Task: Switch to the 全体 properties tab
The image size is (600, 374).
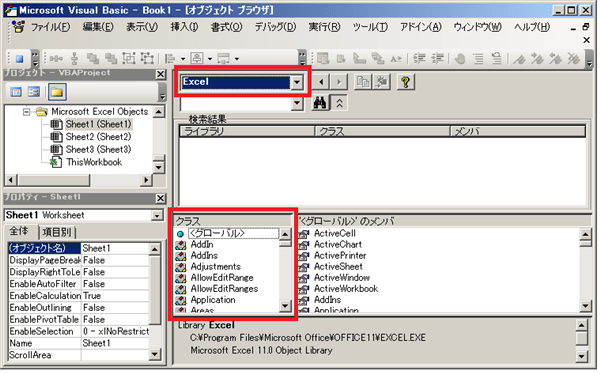Action: coord(19,231)
